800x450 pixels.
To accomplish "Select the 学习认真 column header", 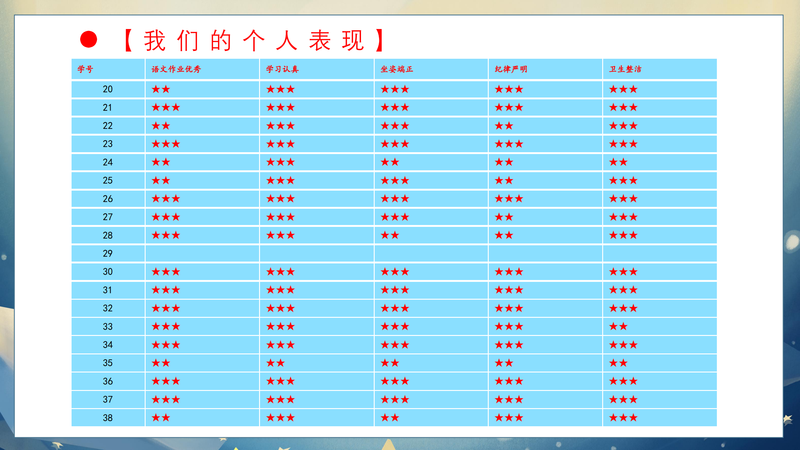I will click(x=317, y=69).
